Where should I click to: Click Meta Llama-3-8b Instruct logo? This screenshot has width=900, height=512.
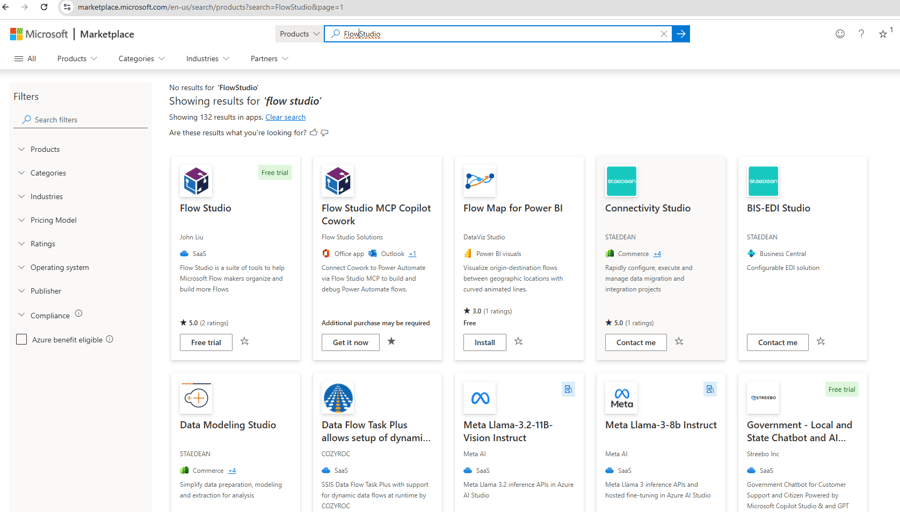[x=621, y=398]
